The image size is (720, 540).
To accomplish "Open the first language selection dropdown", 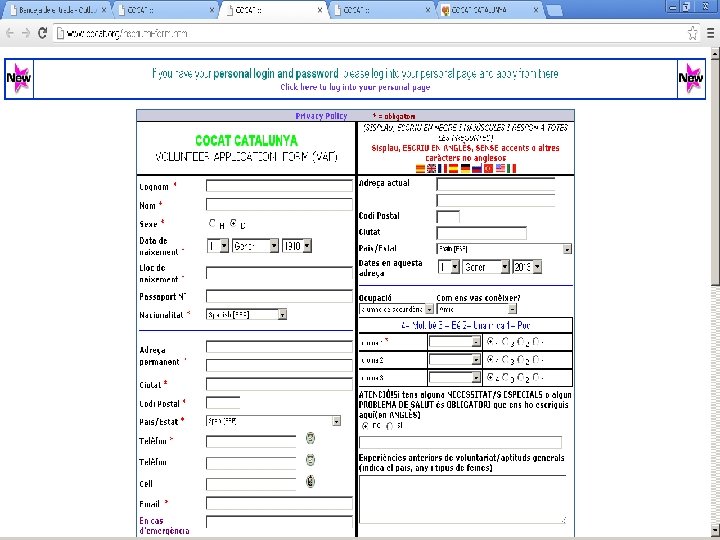I will click(455, 342).
